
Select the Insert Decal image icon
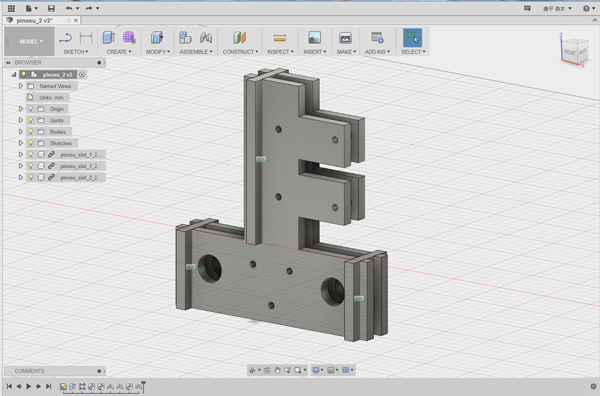[x=315, y=37]
